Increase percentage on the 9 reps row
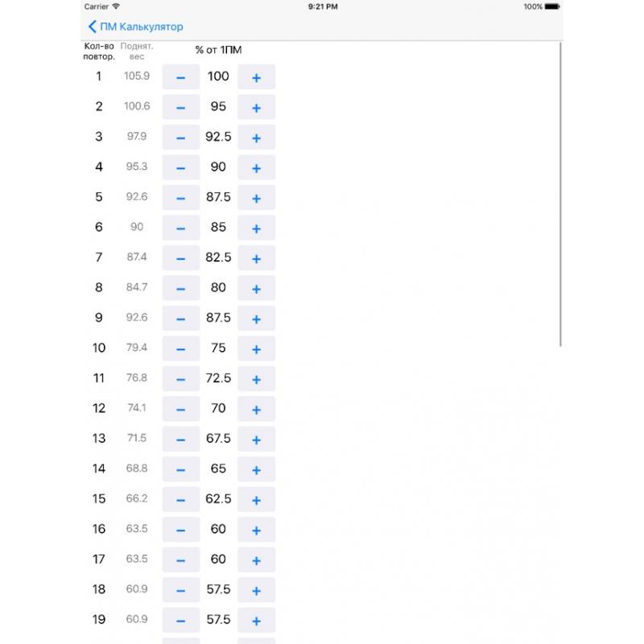644x644 pixels. pos(256,318)
